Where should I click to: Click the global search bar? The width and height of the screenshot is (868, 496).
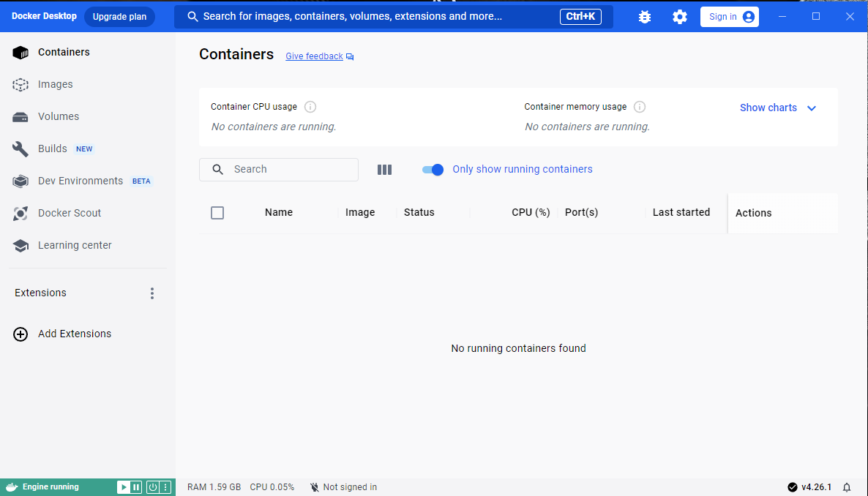point(394,17)
